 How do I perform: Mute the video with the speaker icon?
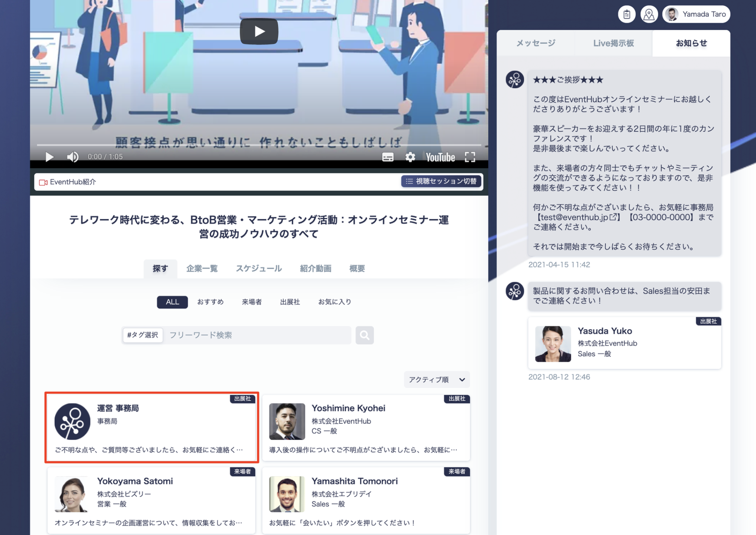[73, 157]
